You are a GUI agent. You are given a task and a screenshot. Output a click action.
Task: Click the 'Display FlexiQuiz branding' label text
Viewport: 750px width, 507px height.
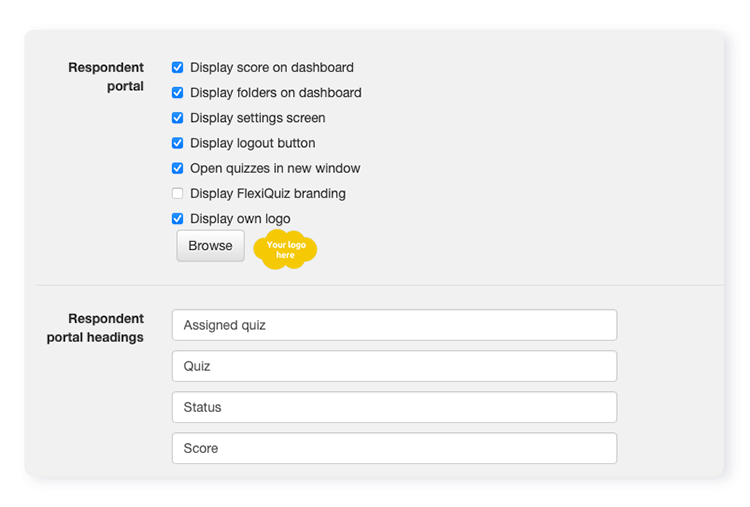[267, 193]
